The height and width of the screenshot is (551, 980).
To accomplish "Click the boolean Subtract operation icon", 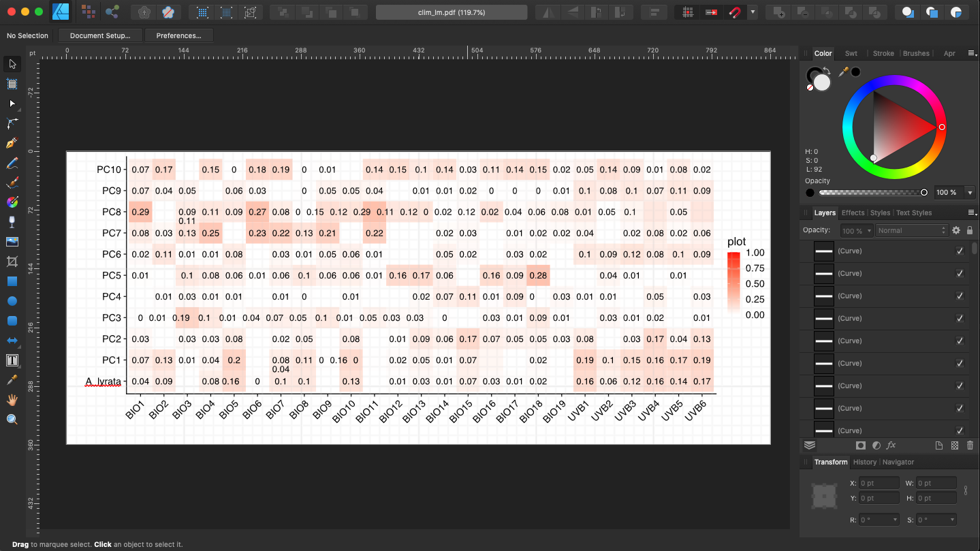I will point(804,12).
